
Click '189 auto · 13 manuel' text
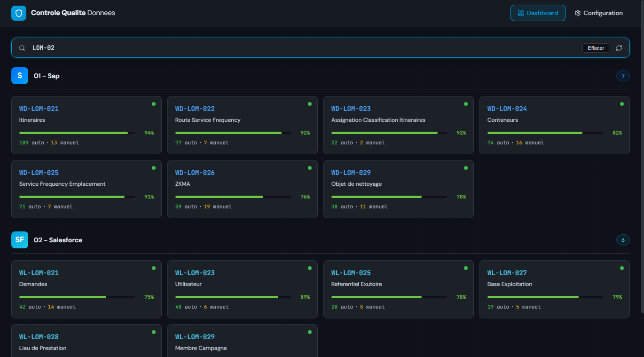click(x=49, y=143)
